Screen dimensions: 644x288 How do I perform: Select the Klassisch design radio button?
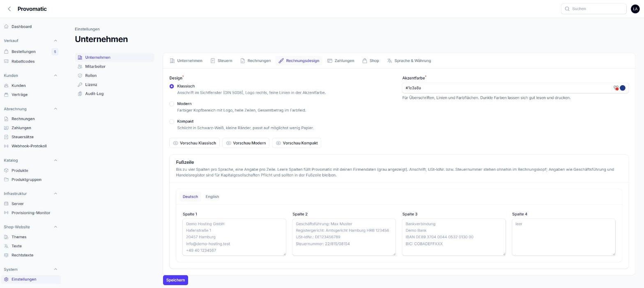(172, 86)
